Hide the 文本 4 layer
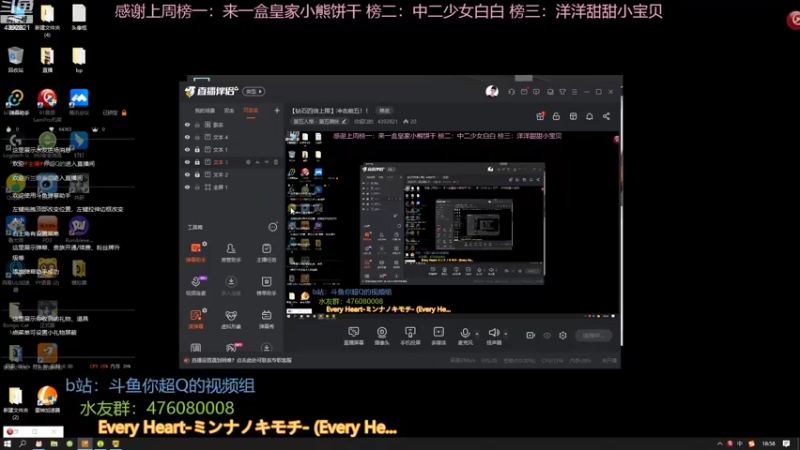Screen dimensions: 800x450 (187, 137)
